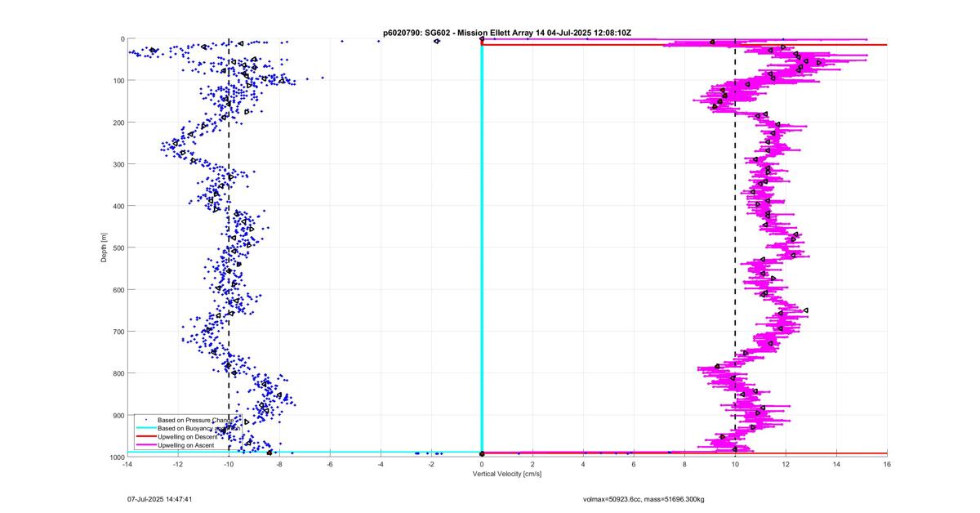Click the velocity axis tick label 0
Viewport: 980px width, 513px height.
tap(482, 464)
